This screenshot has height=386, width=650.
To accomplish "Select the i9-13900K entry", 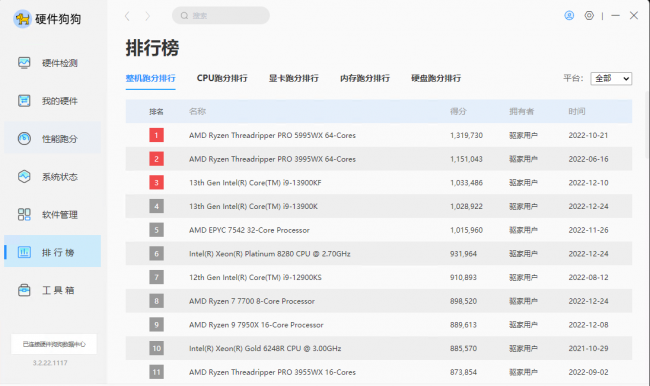I will [x=379, y=206].
